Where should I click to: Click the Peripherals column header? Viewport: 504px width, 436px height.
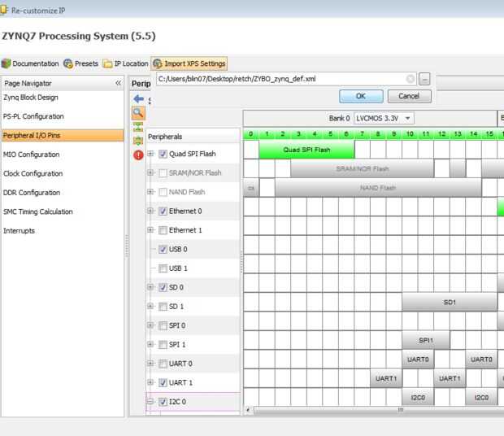(193, 137)
